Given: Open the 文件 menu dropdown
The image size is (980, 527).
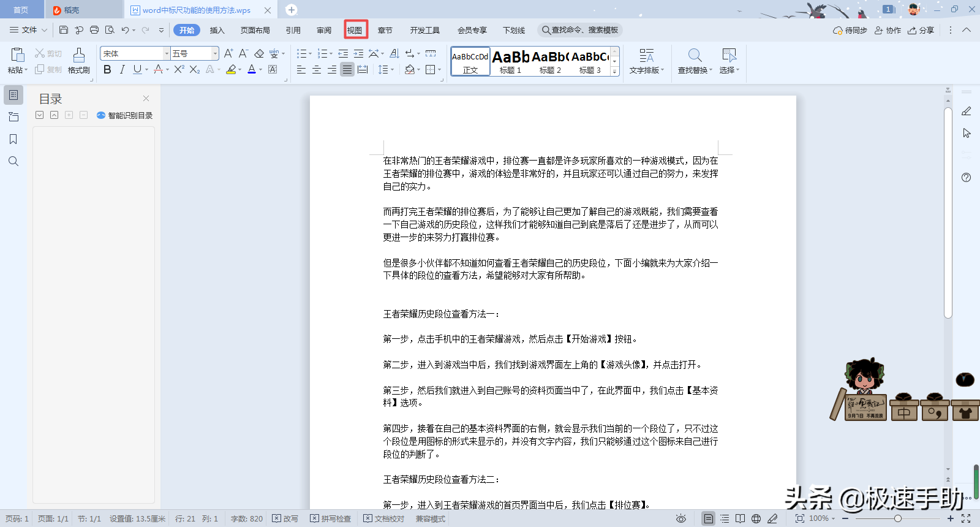Looking at the screenshot, I should (28, 30).
